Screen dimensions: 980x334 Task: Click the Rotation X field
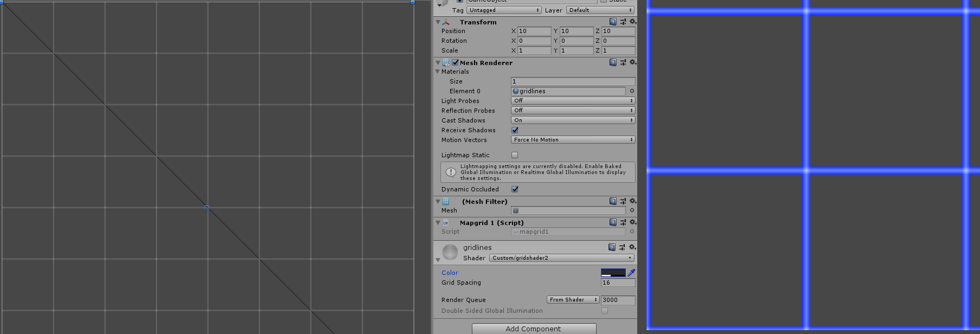(534, 41)
